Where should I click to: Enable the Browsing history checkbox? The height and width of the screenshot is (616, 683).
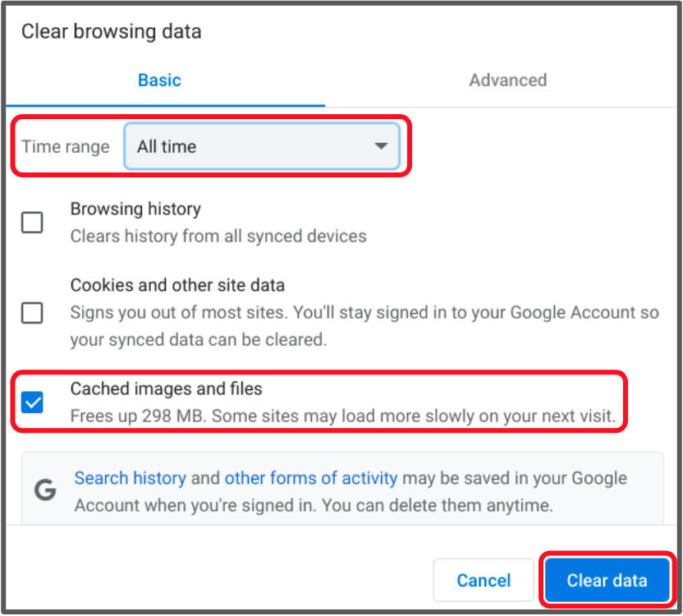pyautogui.click(x=32, y=223)
